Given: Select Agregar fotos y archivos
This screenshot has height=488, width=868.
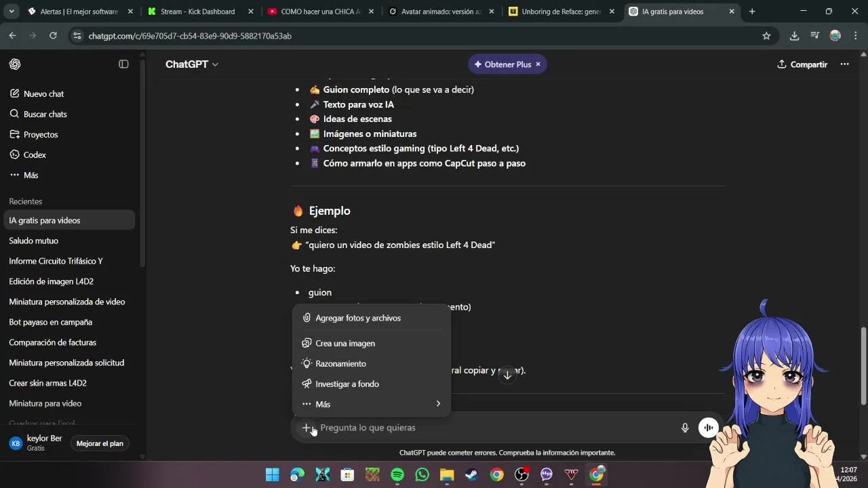Looking at the screenshot, I should point(372,318).
